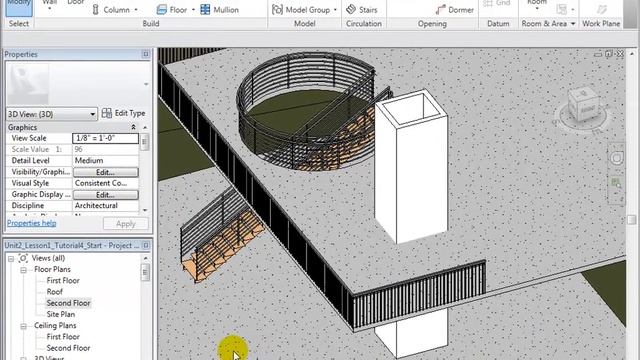Click the zoom region navigation icon
Image resolution: width=640 pixels, height=360 pixels.
pyautogui.click(x=616, y=183)
